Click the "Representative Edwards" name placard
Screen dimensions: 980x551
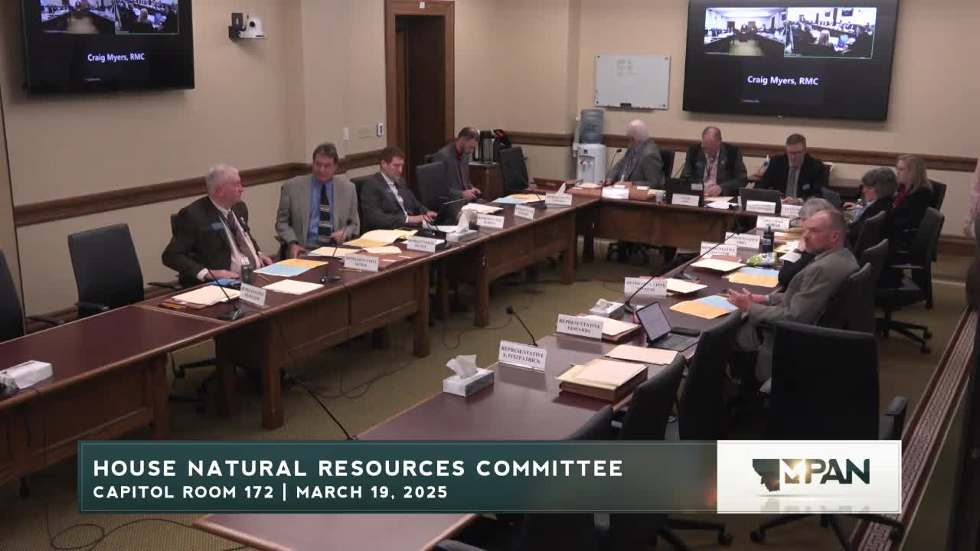tap(580, 326)
